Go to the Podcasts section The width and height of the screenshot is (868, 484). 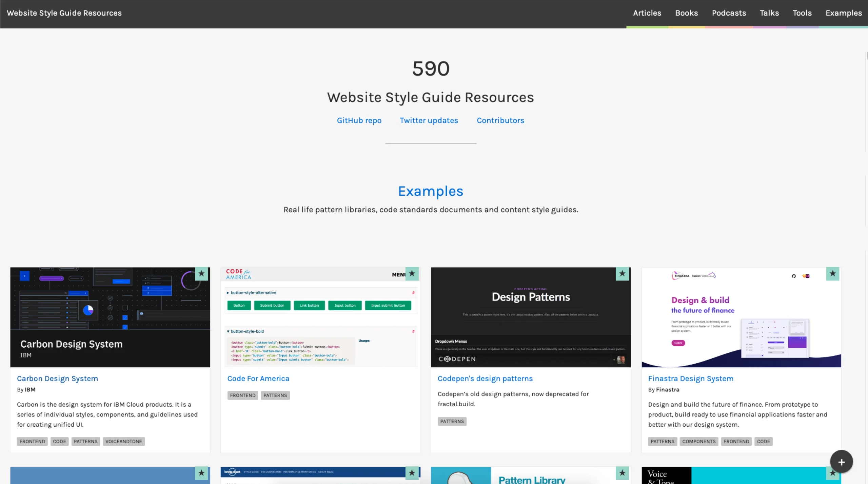pos(729,13)
